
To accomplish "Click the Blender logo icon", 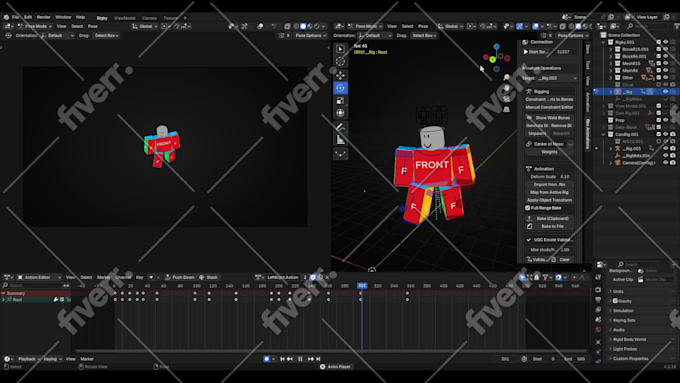I will (x=6, y=17).
